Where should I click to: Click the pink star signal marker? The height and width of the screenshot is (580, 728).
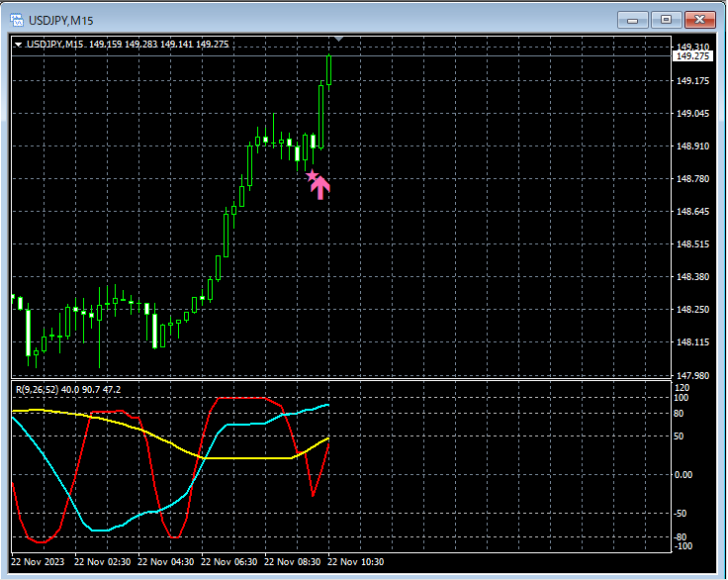pyautogui.click(x=312, y=175)
